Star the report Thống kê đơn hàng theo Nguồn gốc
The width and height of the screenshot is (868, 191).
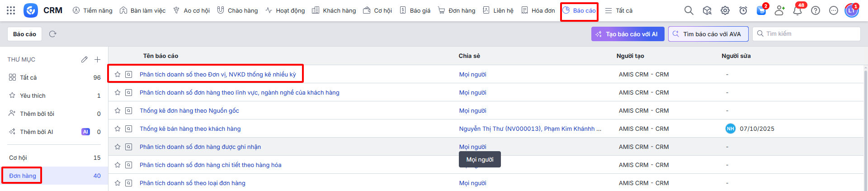118,110
